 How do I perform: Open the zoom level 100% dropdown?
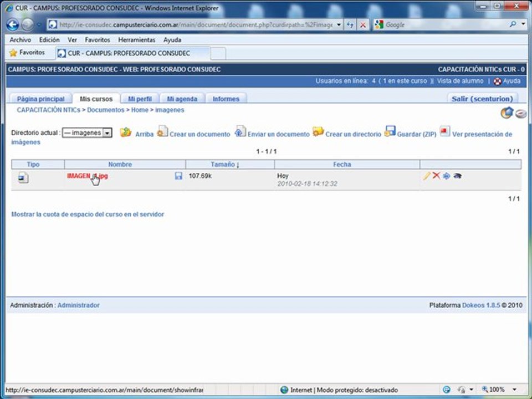514,390
